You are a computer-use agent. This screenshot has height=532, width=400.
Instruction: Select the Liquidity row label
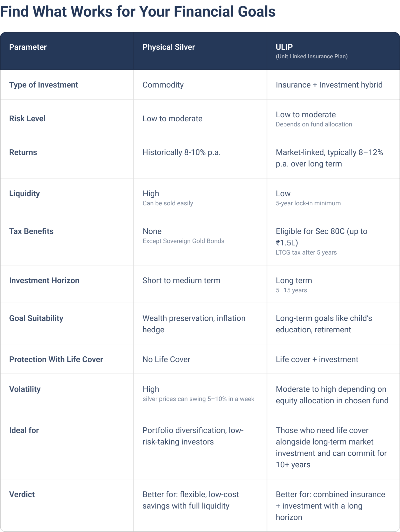tap(24, 194)
